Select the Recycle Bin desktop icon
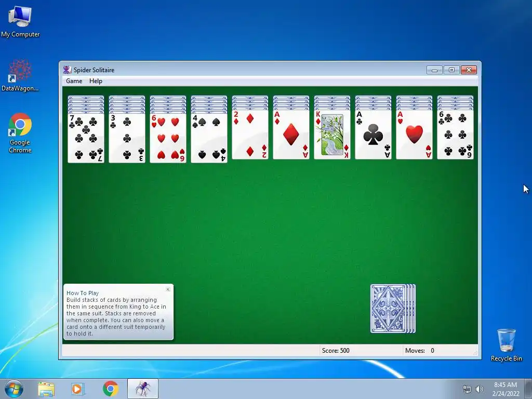This screenshot has width=532, height=399. click(506, 345)
